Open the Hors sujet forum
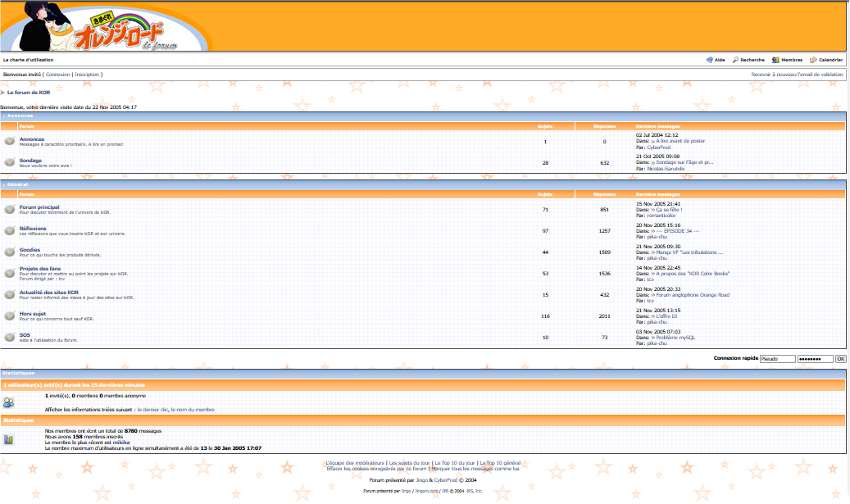This screenshot has height=504, width=850. 33,314
